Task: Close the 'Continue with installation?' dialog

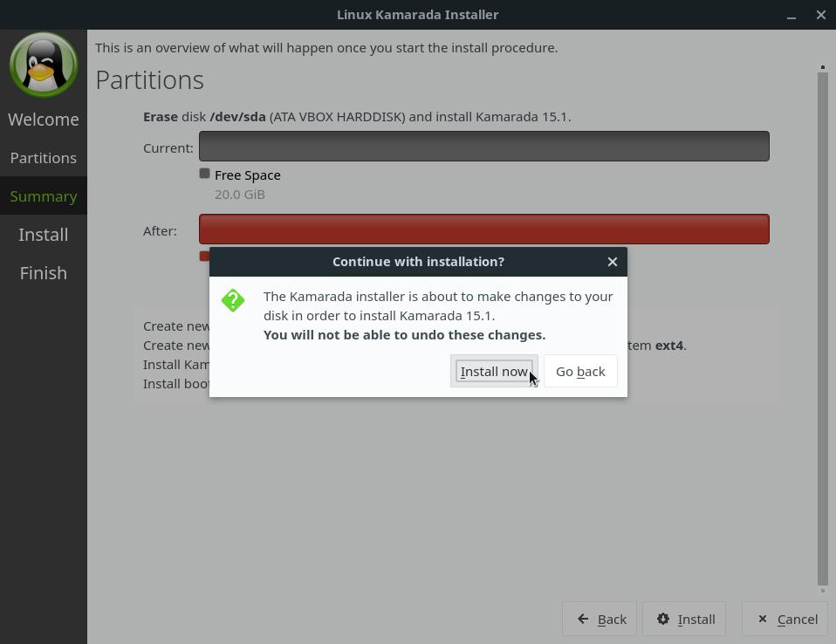Action: (x=612, y=262)
